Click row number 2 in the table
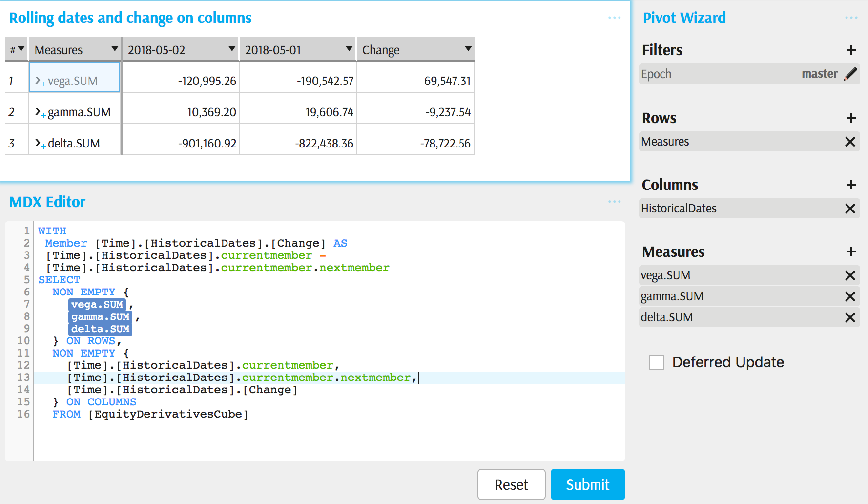 pyautogui.click(x=11, y=112)
